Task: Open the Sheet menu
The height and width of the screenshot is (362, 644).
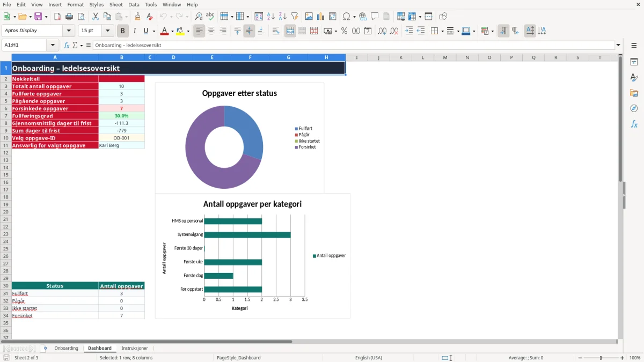Action: (x=116, y=4)
